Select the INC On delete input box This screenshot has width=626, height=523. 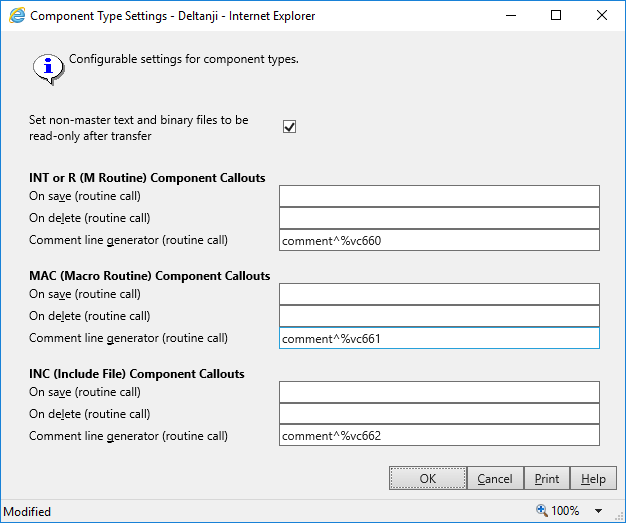point(439,414)
